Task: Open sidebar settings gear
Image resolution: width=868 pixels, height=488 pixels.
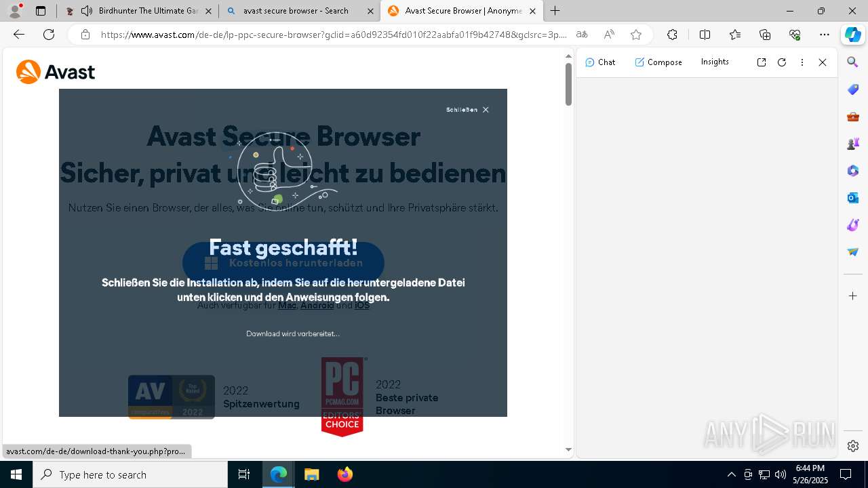Action: (x=853, y=446)
